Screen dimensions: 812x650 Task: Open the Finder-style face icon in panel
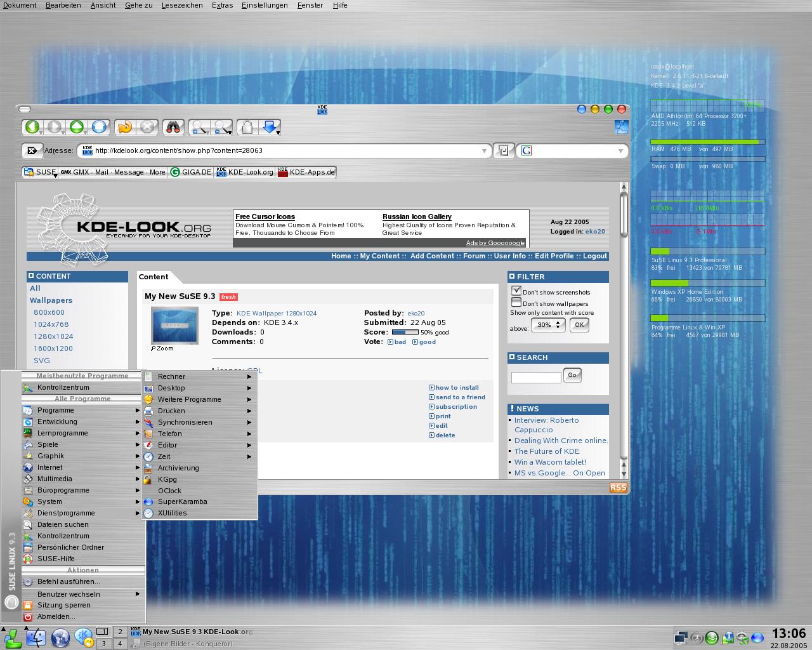pos(36,637)
